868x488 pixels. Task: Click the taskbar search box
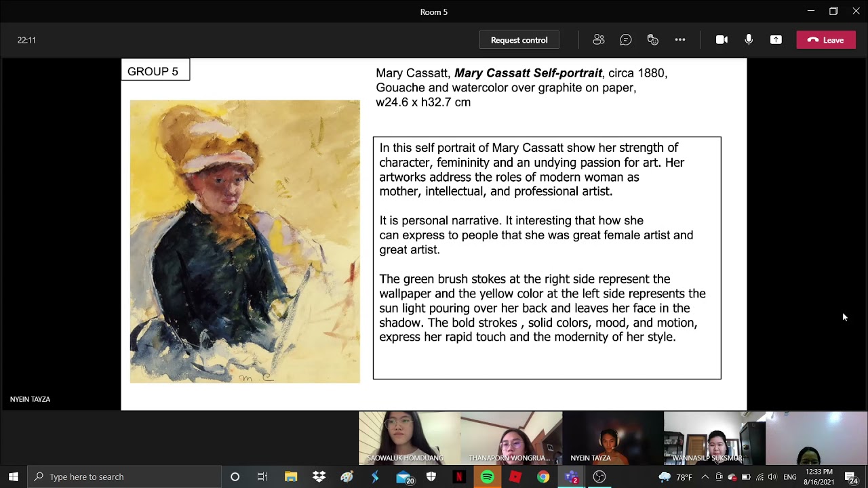(125, 476)
